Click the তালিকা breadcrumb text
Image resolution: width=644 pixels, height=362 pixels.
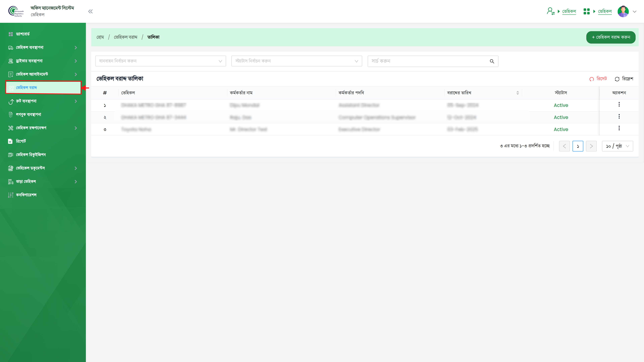click(153, 37)
